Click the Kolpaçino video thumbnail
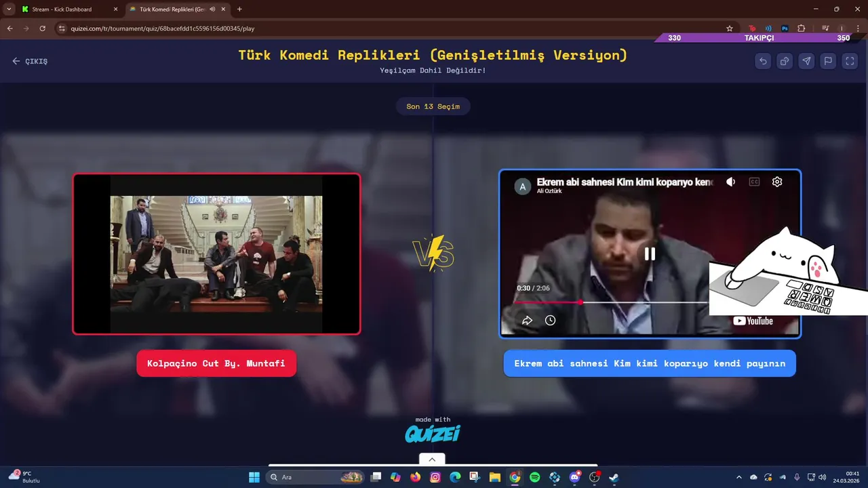The image size is (868, 488). coord(216,254)
